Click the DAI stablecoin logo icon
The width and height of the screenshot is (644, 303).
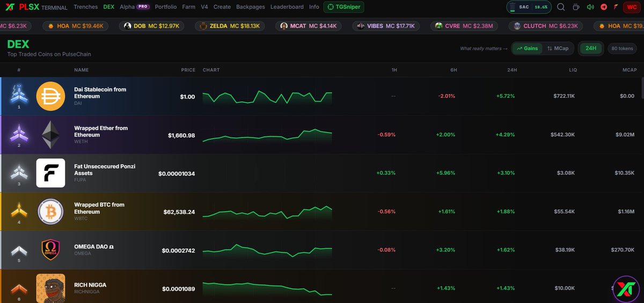50,96
